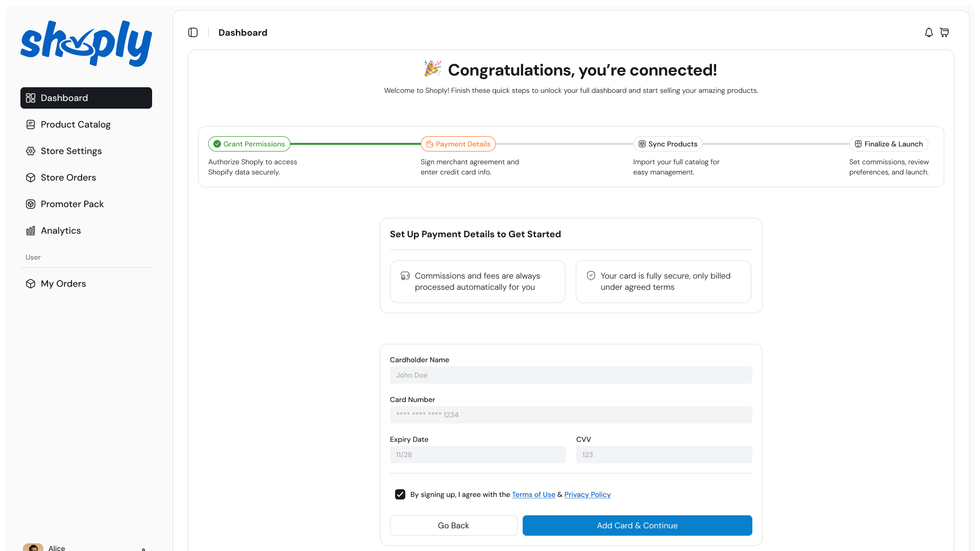Click Add Card & Continue

638,525
